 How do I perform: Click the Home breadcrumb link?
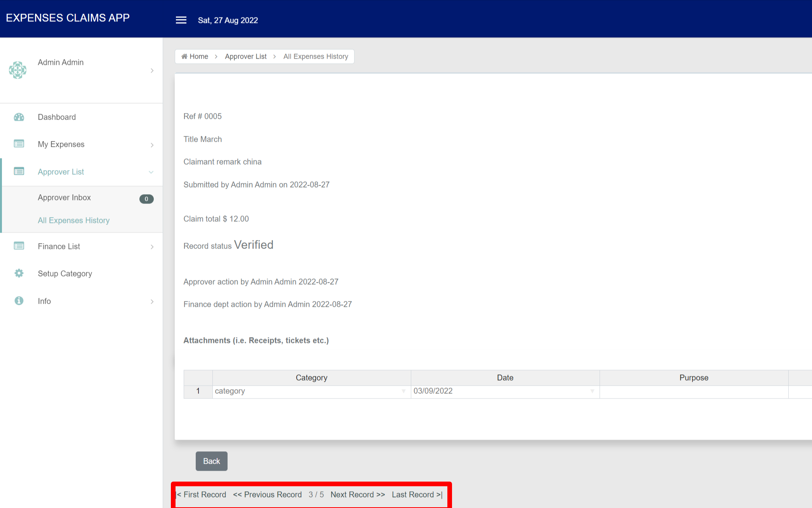click(x=195, y=56)
